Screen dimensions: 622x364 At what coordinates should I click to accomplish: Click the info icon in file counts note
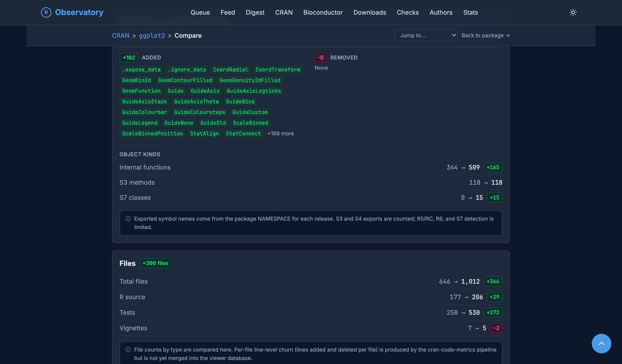point(128,349)
